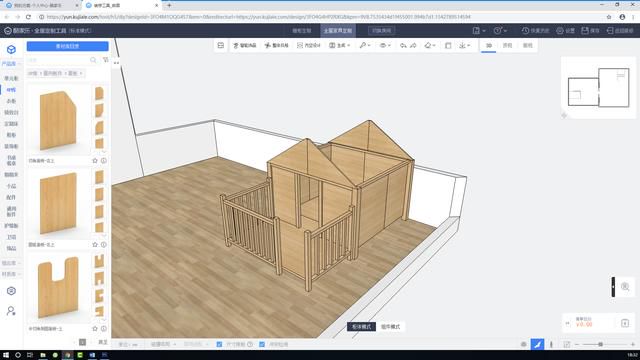Switch to the 3D view tab

(x=489, y=45)
